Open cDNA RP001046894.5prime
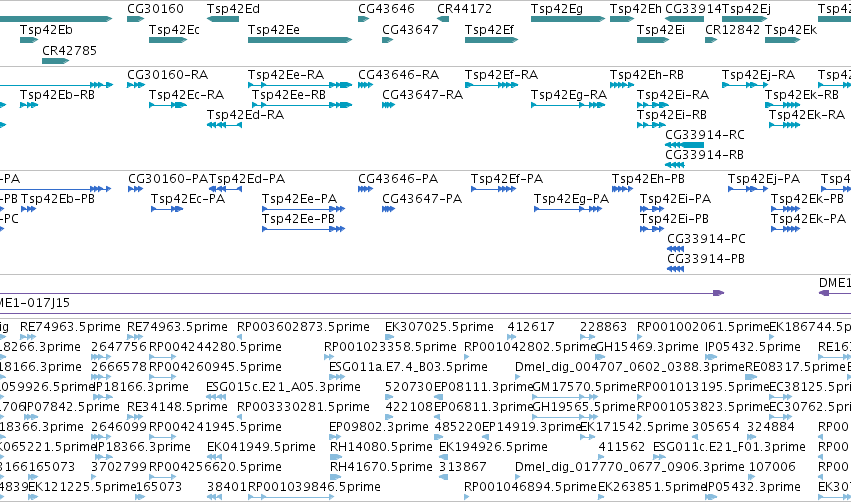851x502 pixels. 530,487
